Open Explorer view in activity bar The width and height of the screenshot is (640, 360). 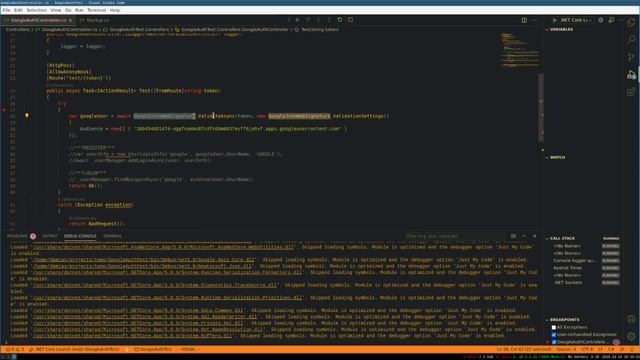[x=631, y=23]
